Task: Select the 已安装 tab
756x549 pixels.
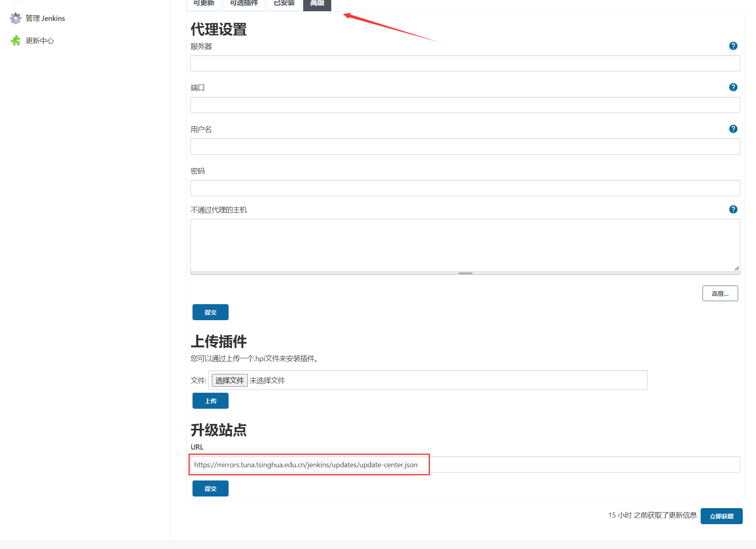Action: (x=284, y=4)
